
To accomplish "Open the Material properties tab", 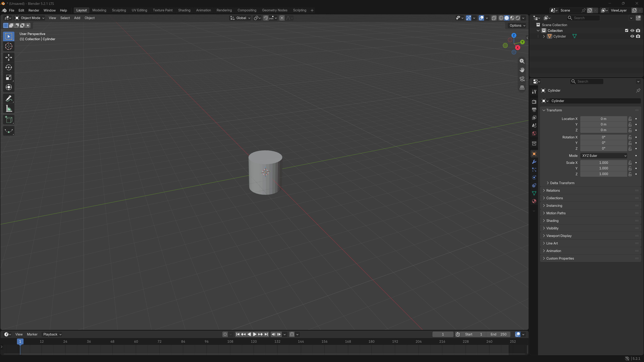I will (x=534, y=201).
